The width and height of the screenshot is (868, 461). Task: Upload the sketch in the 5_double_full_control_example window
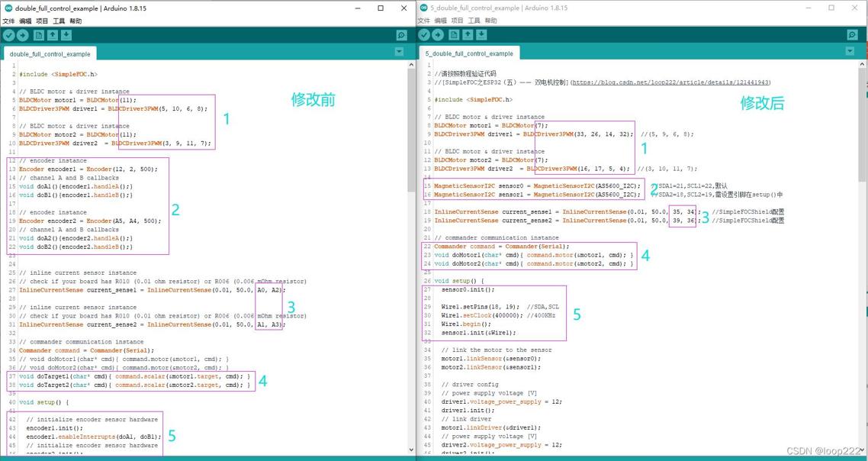(x=438, y=35)
